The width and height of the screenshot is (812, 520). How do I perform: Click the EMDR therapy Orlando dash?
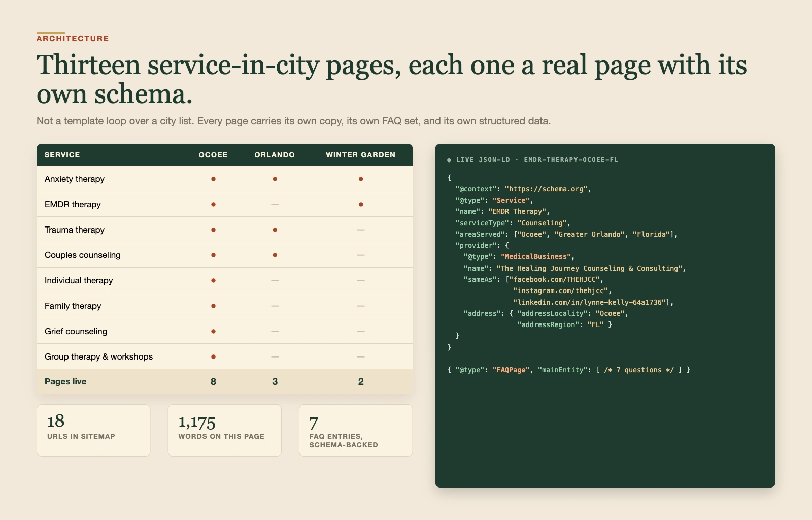[x=275, y=204]
